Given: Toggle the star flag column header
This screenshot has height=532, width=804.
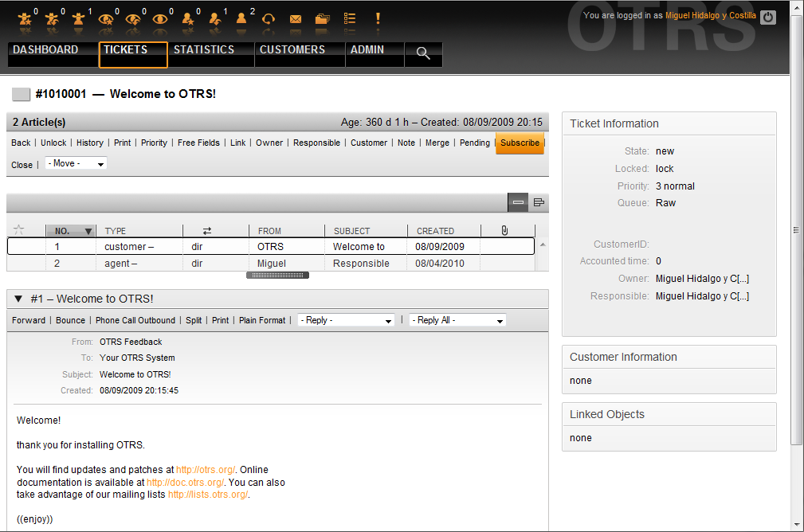Looking at the screenshot, I should [x=19, y=230].
